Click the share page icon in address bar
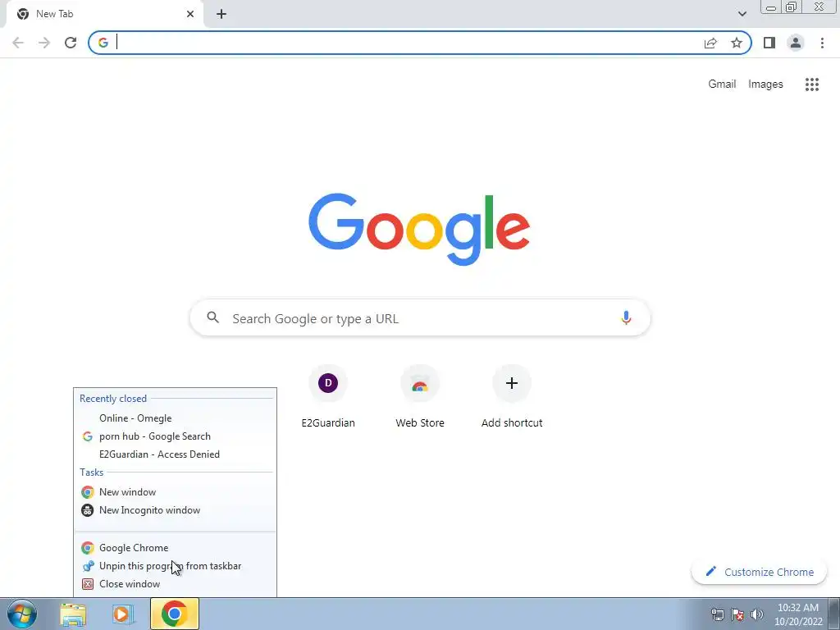Image resolution: width=840 pixels, height=630 pixels. click(x=710, y=43)
